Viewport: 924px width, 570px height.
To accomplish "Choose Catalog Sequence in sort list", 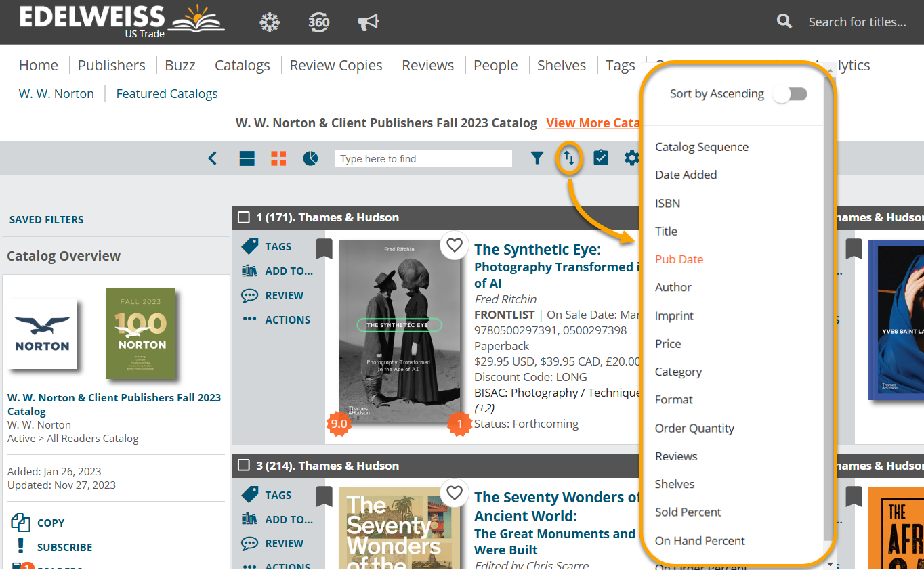I will pos(702,147).
